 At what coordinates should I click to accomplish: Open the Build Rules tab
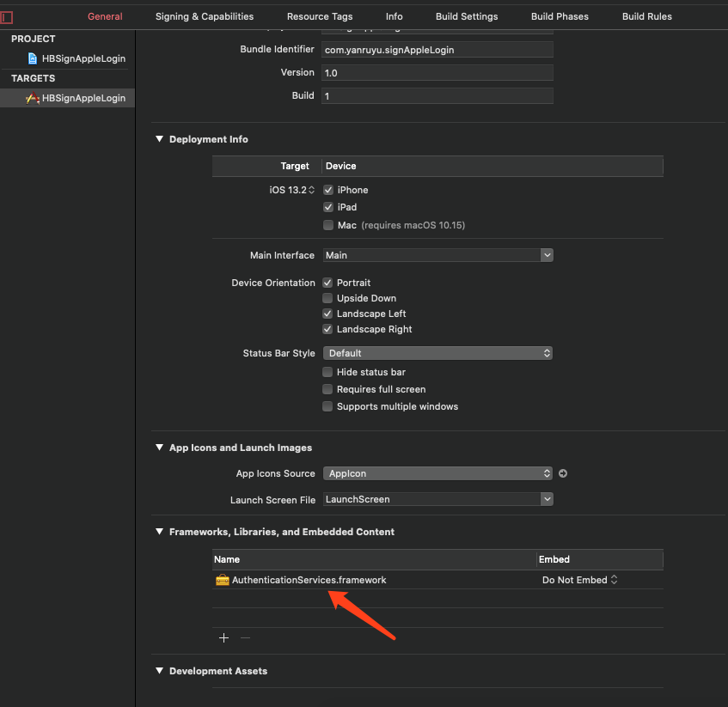pyautogui.click(x=646, y=16)
